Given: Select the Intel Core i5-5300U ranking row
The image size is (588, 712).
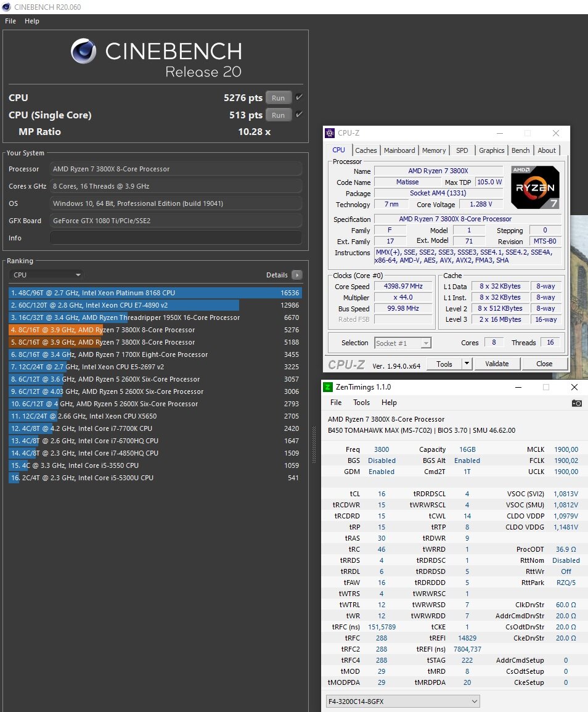Looking at the screenshot, I should click(x=155, y=477).
